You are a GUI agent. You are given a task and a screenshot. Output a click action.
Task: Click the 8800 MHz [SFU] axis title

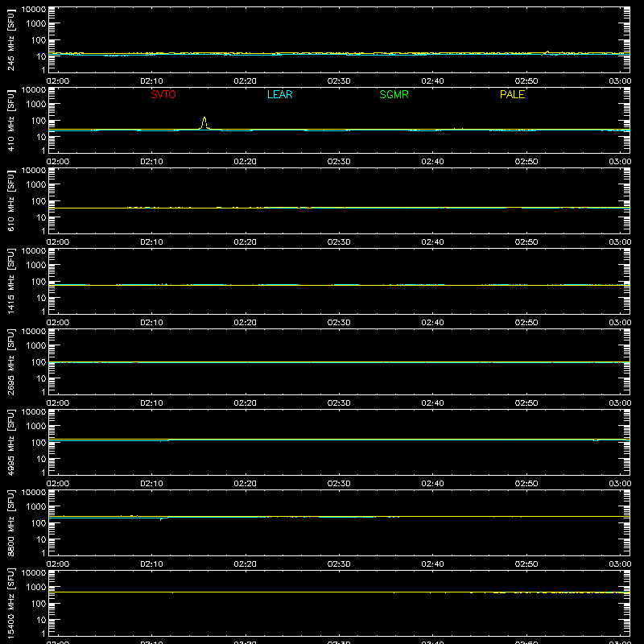pos(10,522)
